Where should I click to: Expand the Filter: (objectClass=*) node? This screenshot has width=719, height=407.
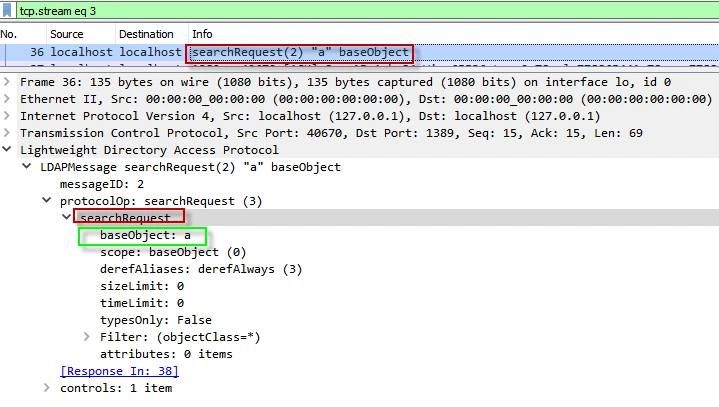tap(87, 337)
